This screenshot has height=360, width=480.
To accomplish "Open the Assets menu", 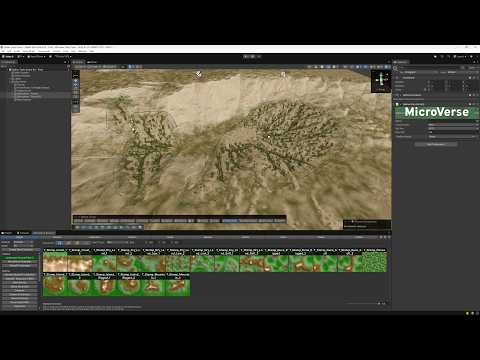I will pos(17,51).
